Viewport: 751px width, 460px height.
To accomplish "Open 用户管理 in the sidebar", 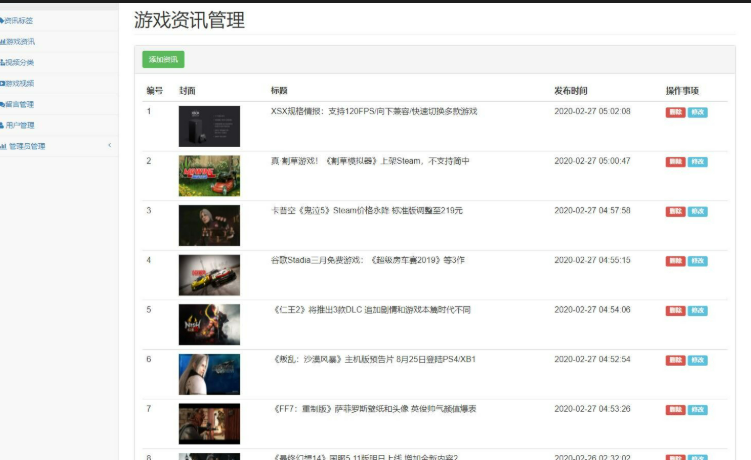I will click(17, 126).
